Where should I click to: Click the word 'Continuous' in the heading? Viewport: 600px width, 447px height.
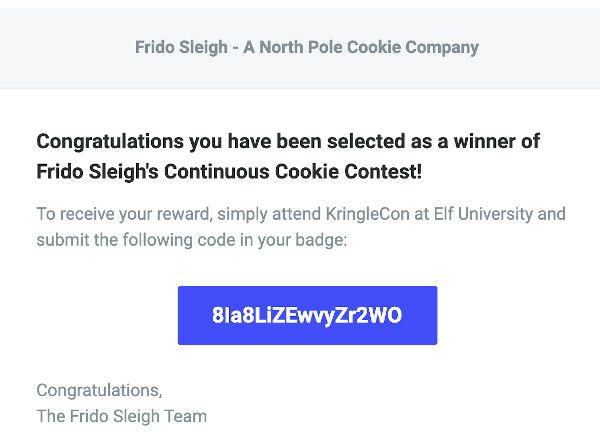pyautogui.click(x=217, y=171)
